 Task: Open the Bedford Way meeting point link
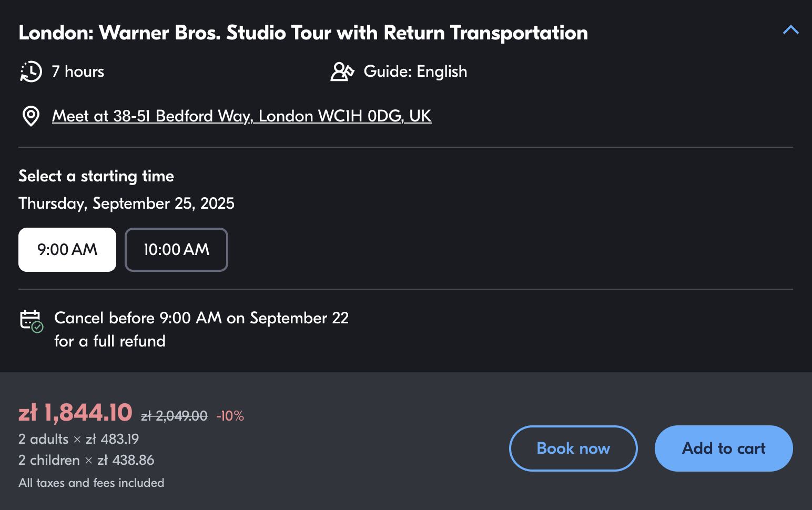click(242, 116)
